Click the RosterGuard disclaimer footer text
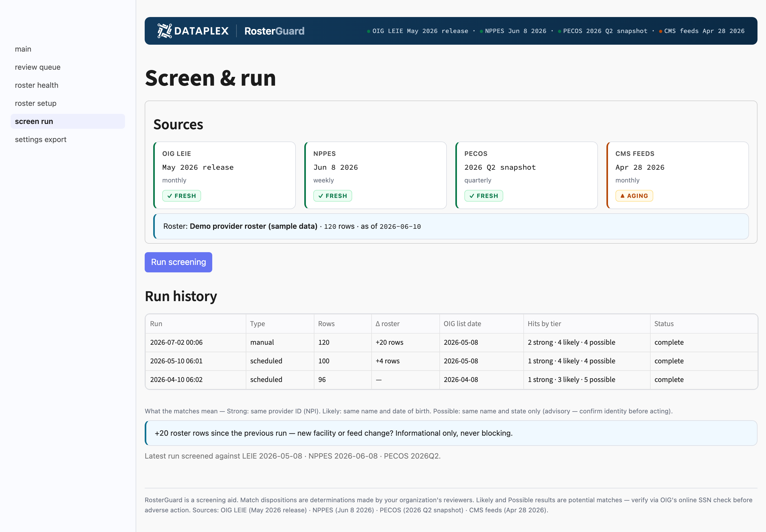 tap(449, 505)
